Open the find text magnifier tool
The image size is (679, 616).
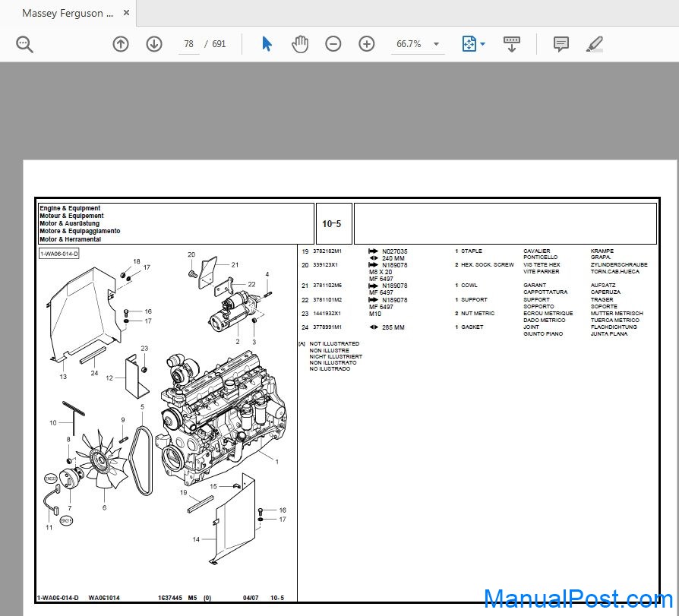(24, 44)
